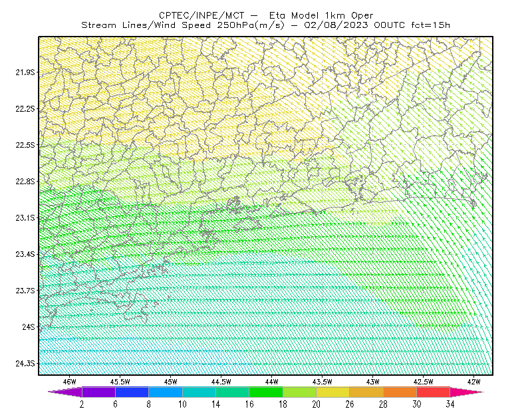Screen dimensions: 532x411
Task: Click the 24S latitude axis label
Action: 28,327
